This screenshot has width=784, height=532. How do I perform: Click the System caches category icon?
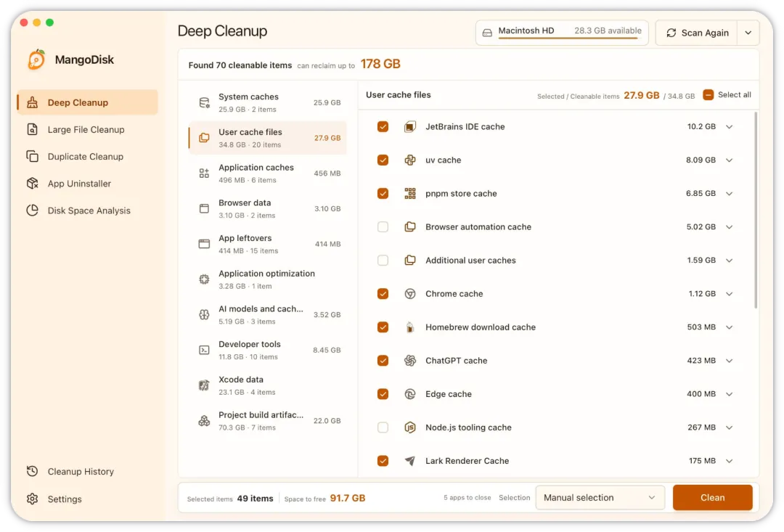[x=204, y=102]
